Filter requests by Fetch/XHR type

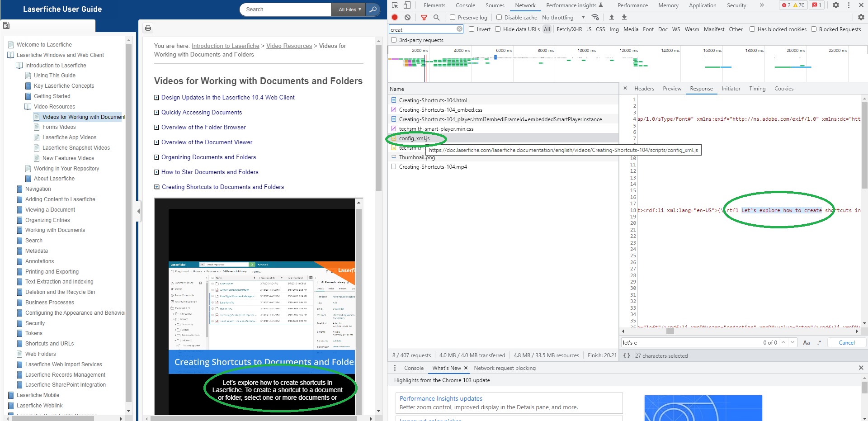[x=569, y=29]
